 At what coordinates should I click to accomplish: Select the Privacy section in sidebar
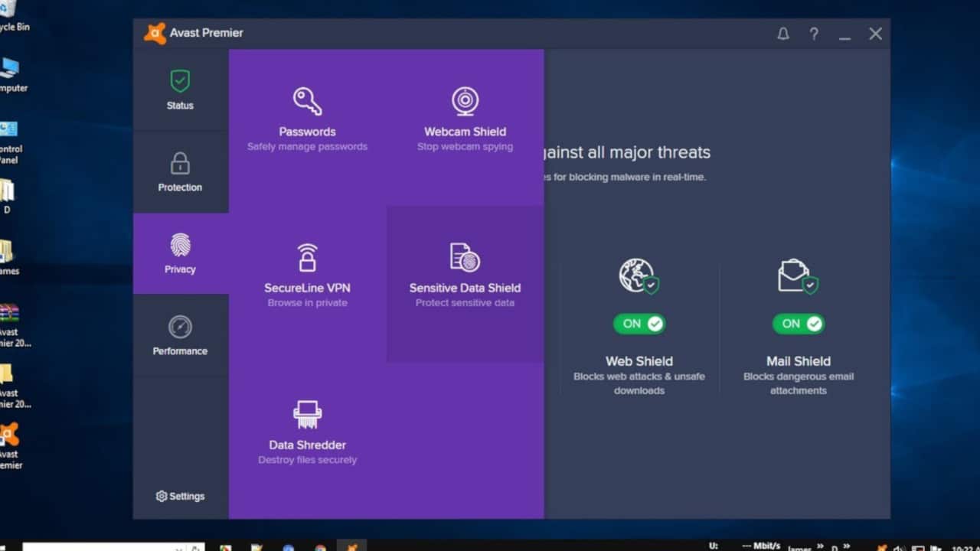click(x=181, y=254)
